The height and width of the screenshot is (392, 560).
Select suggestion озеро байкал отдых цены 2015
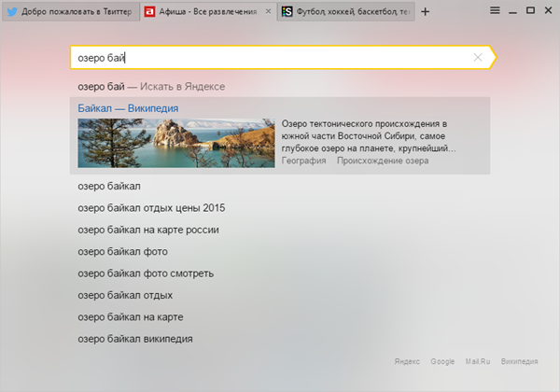coord(151,208)
